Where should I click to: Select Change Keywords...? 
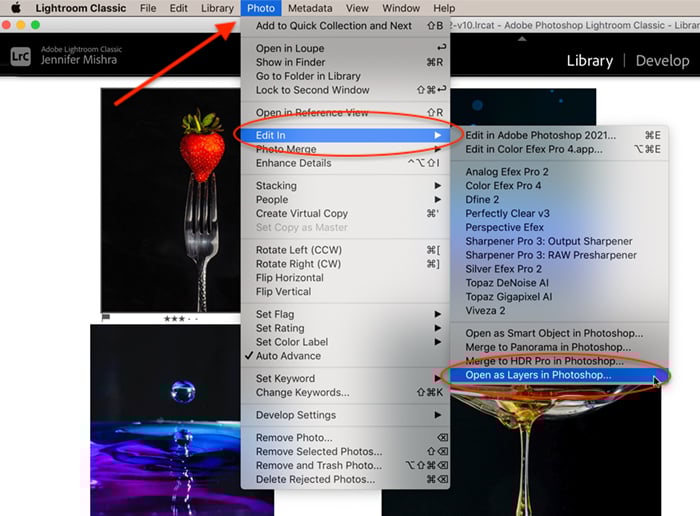point(345,392)
